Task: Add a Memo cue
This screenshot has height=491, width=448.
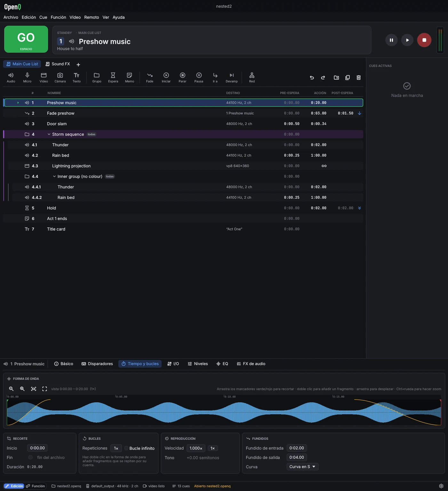Action: pyautogui.click(x=130, y=77)
